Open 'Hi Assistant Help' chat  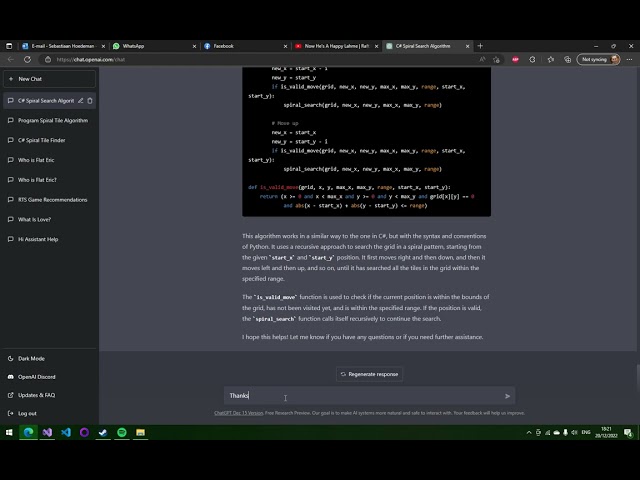(49, 239)
